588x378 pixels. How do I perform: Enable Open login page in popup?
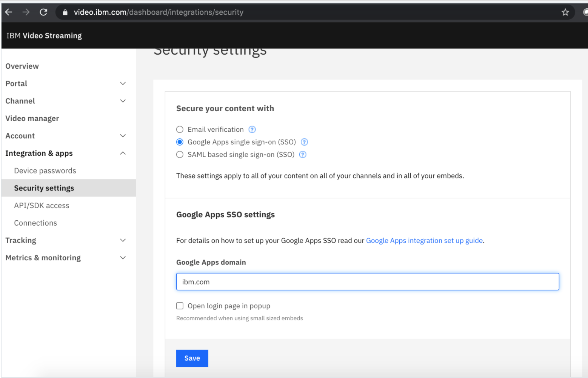coord(180,306)
